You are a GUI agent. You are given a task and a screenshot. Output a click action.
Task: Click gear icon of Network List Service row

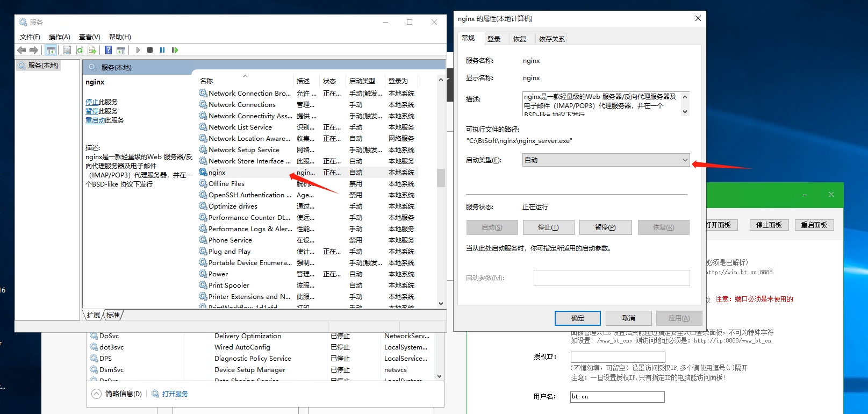203,127
